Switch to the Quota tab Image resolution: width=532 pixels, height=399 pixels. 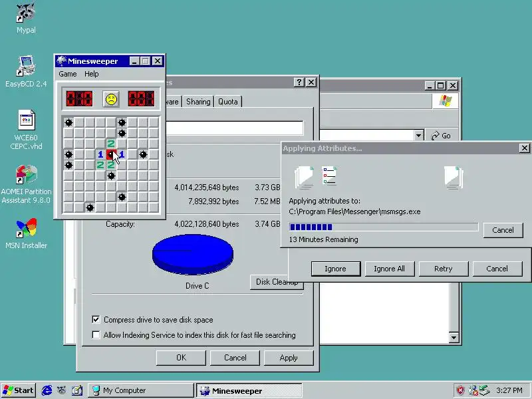pos(227,102)
